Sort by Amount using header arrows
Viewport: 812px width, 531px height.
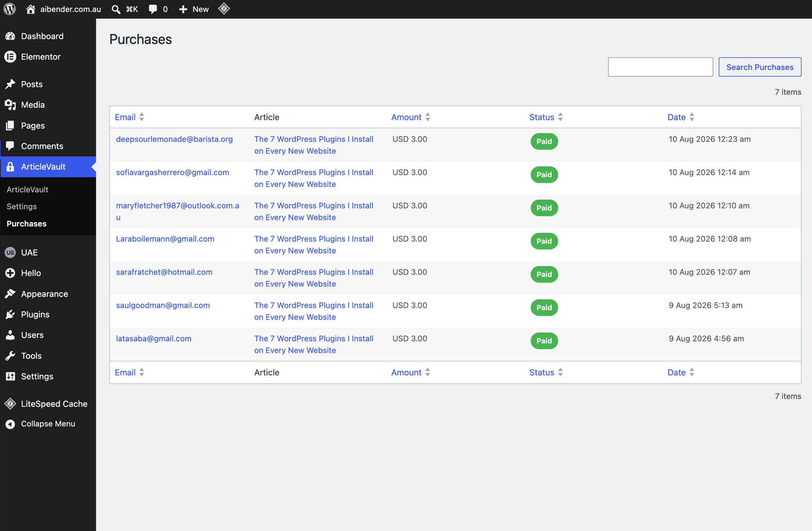coord(428,117)
